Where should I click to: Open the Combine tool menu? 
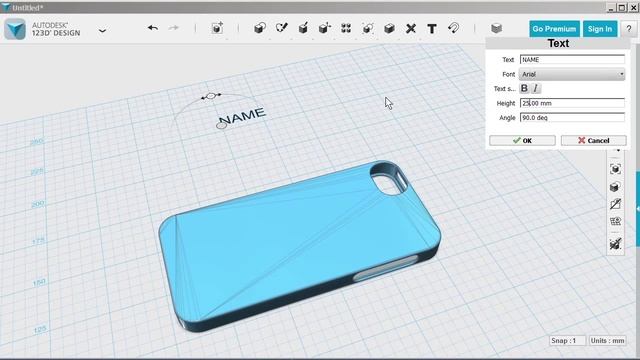click(x=389, y=28)
